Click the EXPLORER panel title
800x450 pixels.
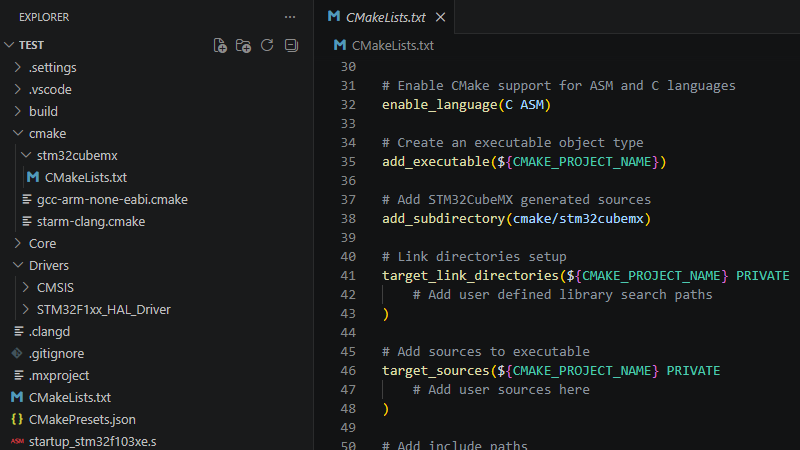(44, 17)
